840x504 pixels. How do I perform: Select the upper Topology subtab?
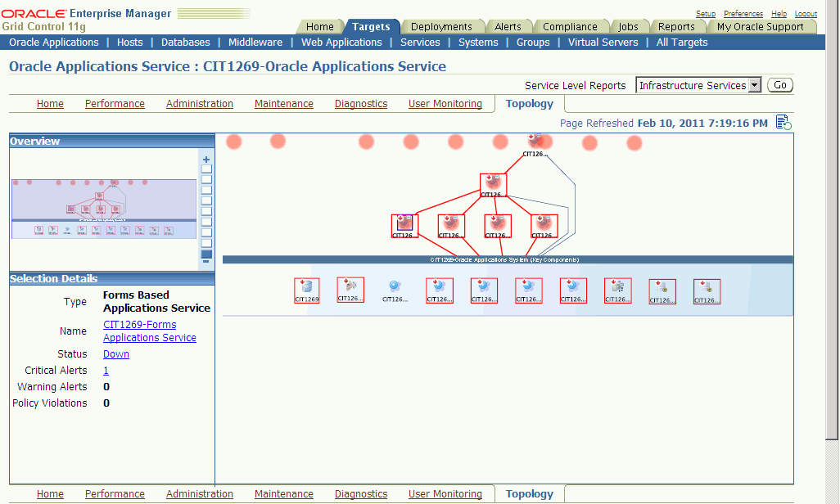point(529,103)
